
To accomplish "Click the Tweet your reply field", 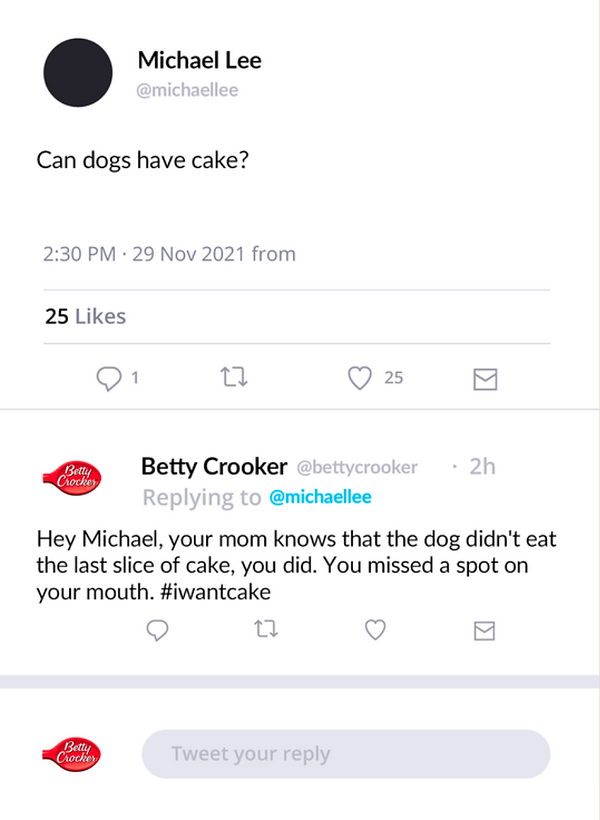I will [x=346, y=754].
